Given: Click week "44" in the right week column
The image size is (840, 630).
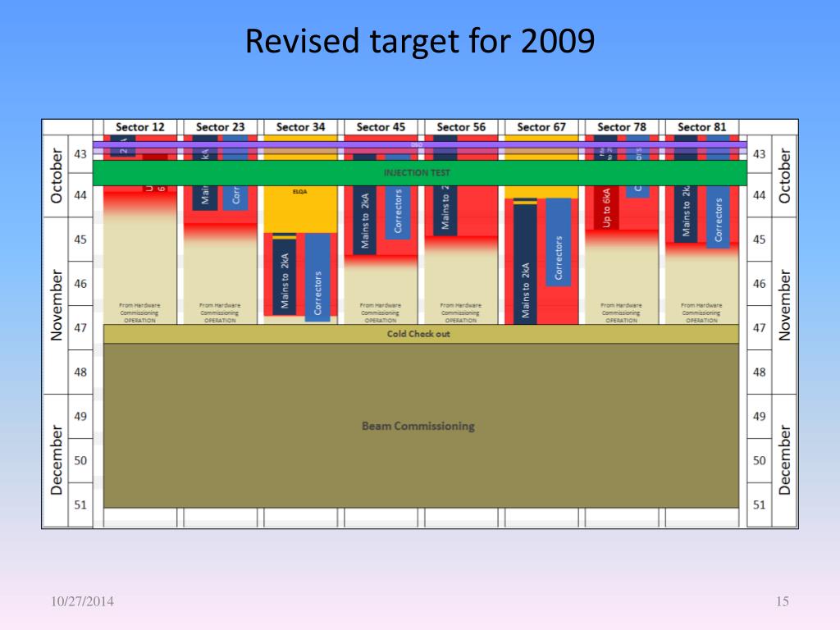Looking at the screenshot, I should tap(759, 195).
